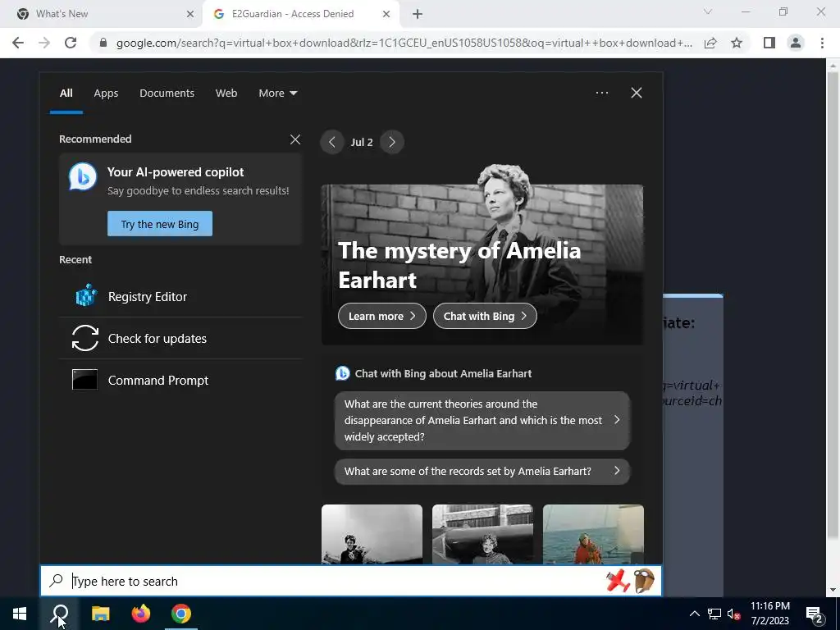Ask about records set by Amelia Earhart
The height and width of the screenshot is (630, 840).
point(482,472)
